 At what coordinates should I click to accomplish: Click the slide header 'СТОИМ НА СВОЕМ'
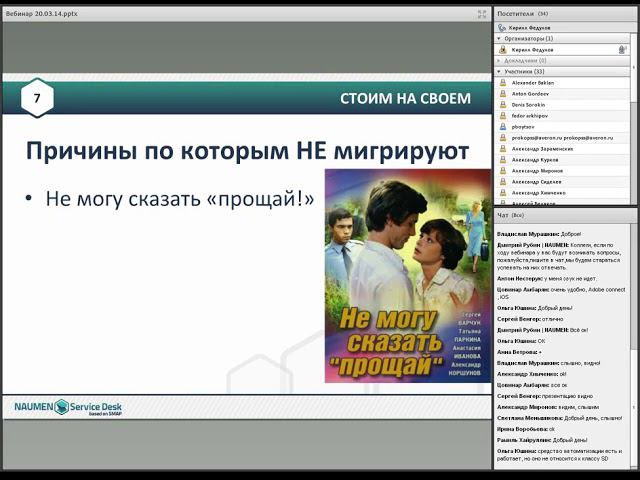tap(405, 98)
